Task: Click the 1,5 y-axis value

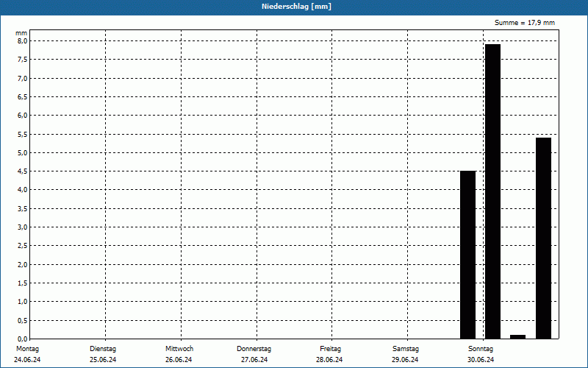Action: click(23, 283)
